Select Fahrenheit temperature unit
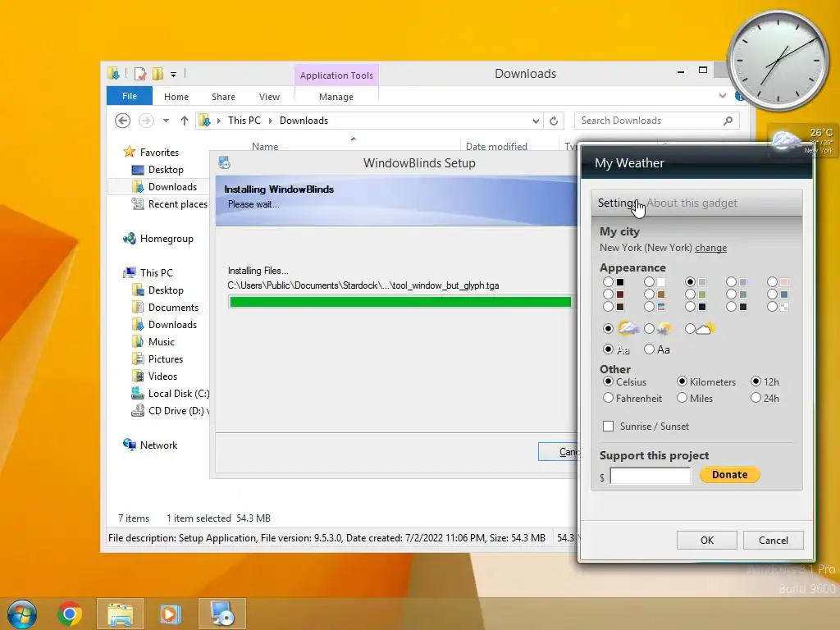Viewport: 840px width, 630px height. pyautogui.click(x=608, y=398)
